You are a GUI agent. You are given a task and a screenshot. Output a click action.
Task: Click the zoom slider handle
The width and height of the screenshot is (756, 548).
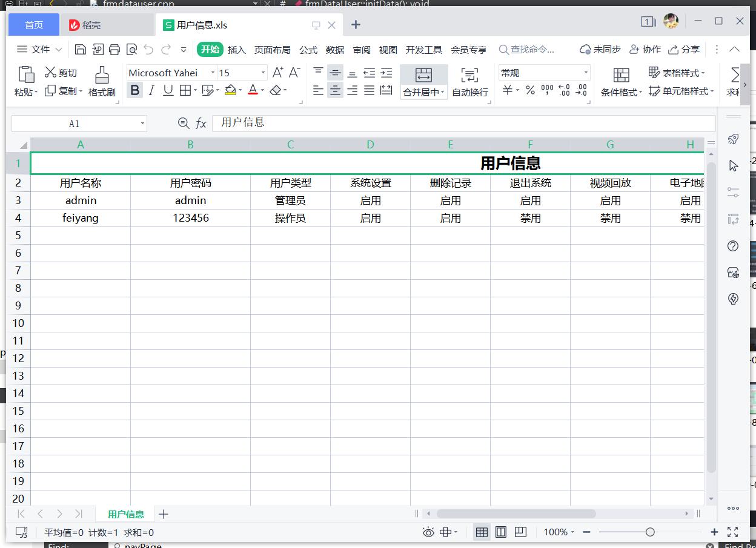[650, 532]
